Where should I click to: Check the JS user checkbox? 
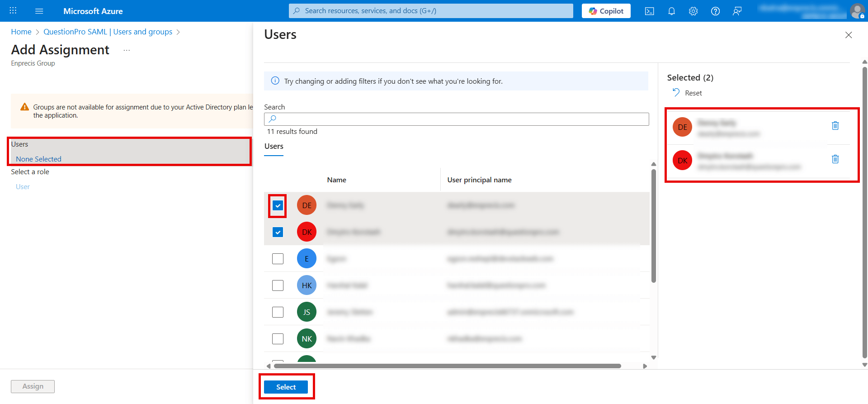click(x=278, y=312)
